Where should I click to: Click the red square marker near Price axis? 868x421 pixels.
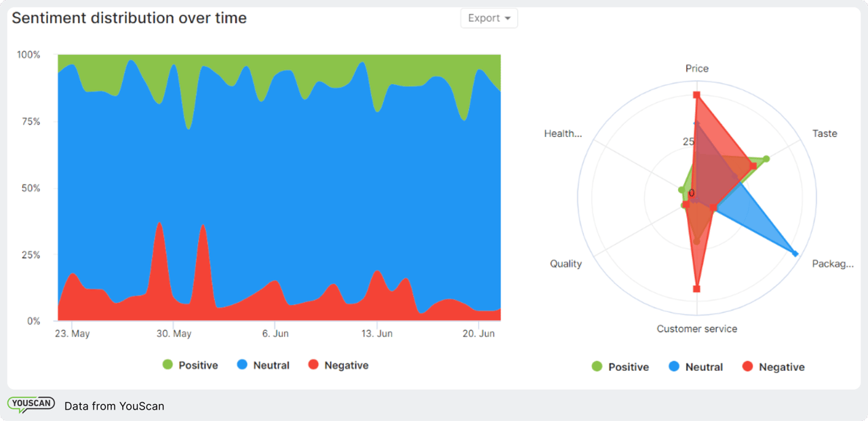pos(697,94)
